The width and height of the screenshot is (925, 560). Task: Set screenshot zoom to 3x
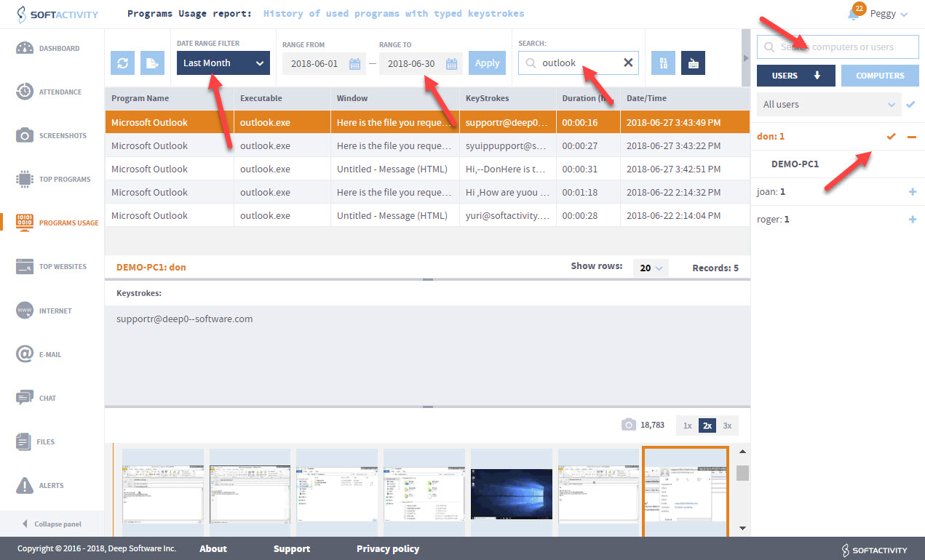point(727,425)
